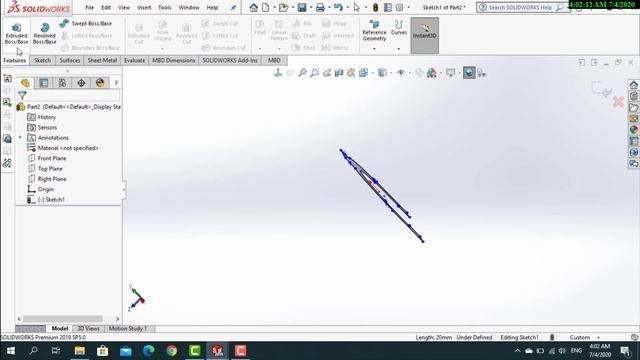Click the Zoom to Fit view icon
This screenshot has height=360, width=640.
(302, 73)
